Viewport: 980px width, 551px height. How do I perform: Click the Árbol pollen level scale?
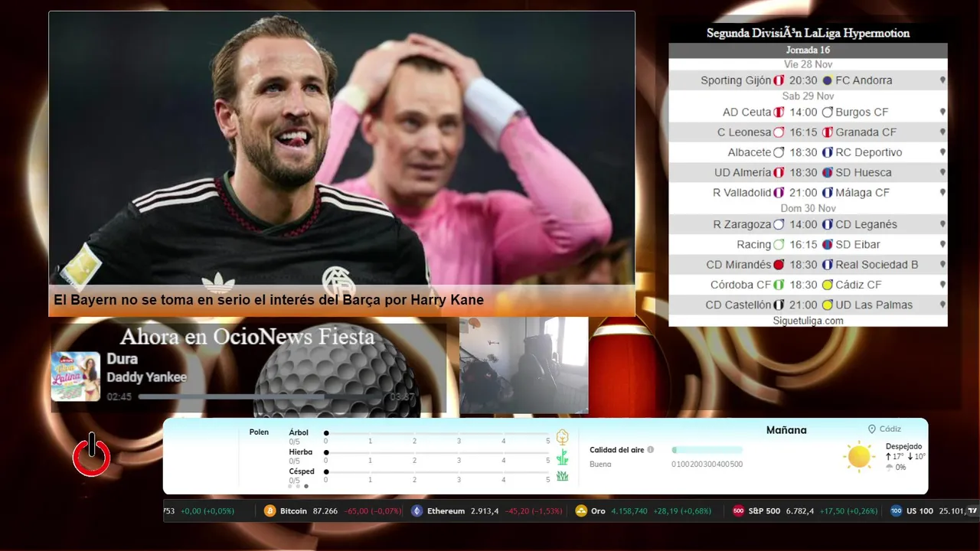pyautogui.click(x=437, y=437)
